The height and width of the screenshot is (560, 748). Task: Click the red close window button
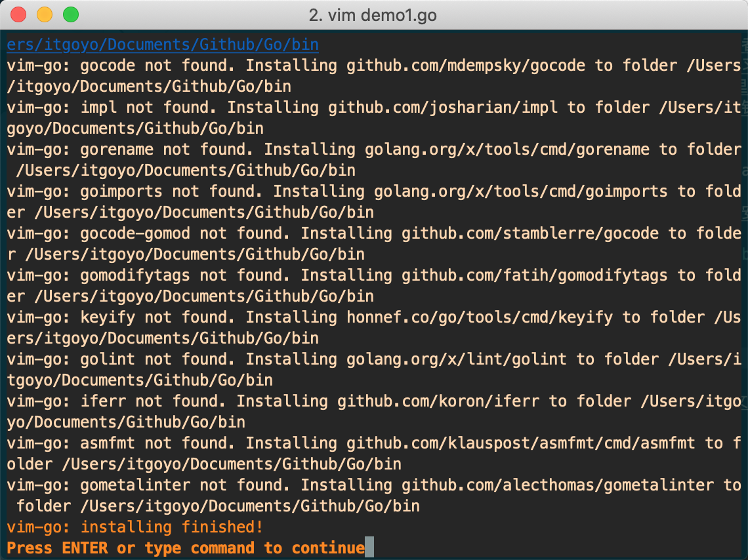[18, 14]
